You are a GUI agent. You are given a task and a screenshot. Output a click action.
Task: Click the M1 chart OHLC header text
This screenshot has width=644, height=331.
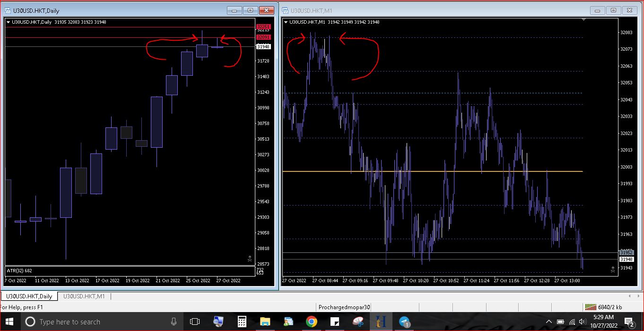[x=334, y=22]
